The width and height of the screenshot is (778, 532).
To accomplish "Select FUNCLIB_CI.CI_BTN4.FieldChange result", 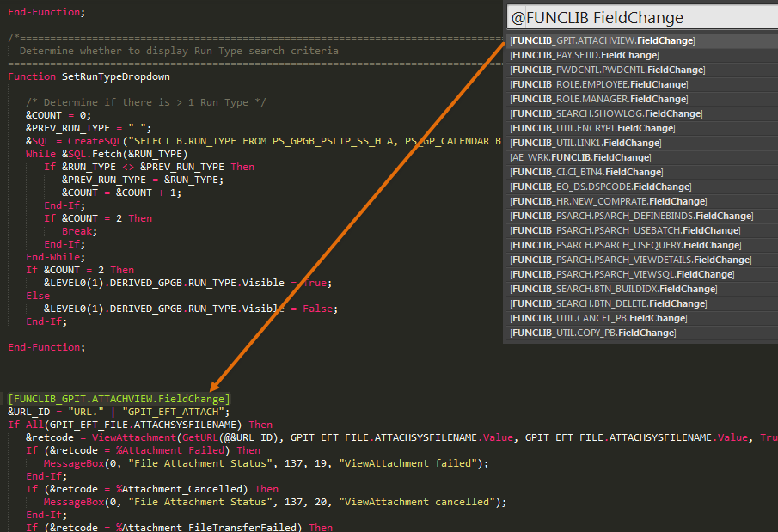I will pos(643,172).
